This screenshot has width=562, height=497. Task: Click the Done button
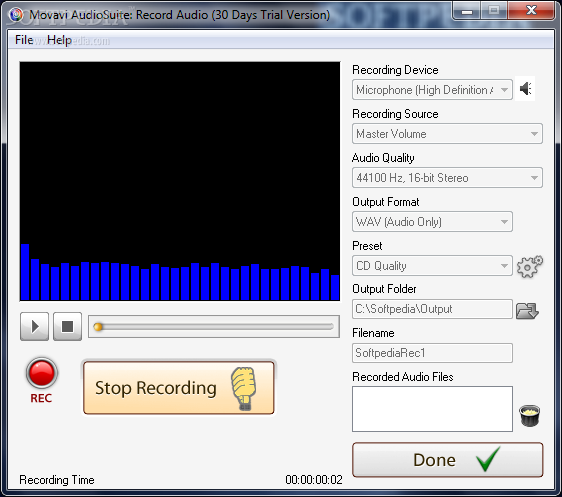(x=448, y=460)
